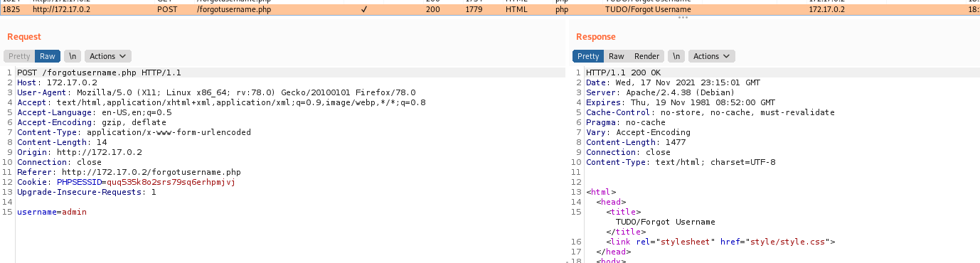Click the Response panel heading
The width and height of the screenshot is (980, 263).
[596, 37]
